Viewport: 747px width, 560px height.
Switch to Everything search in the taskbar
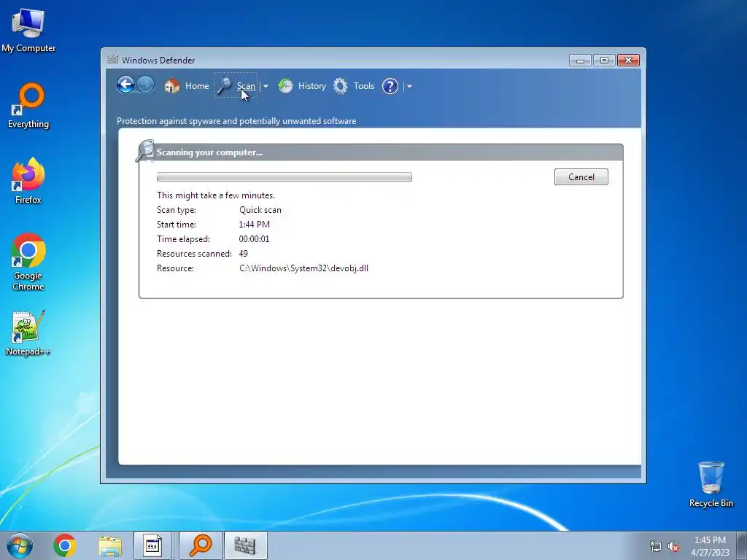tap(201, 545)
